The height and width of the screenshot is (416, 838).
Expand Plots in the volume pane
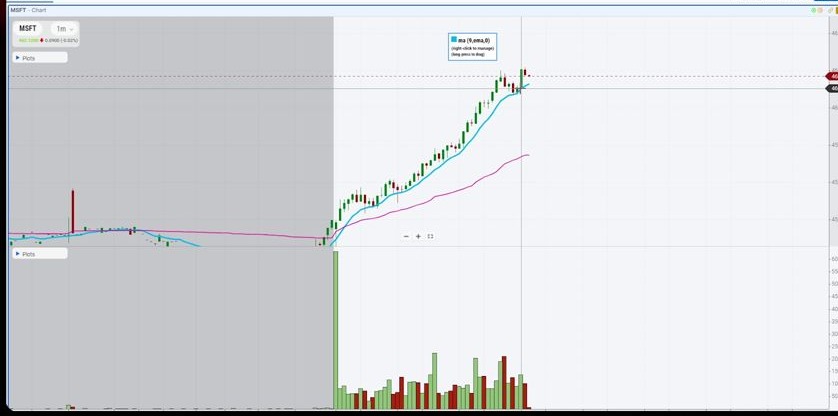point(40,253)
